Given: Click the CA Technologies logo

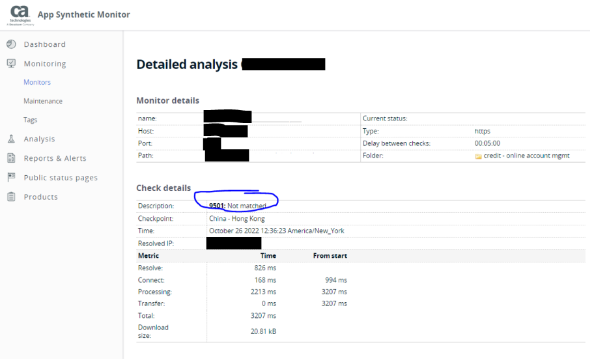Looking at the screenshot, I should (20, 14).
